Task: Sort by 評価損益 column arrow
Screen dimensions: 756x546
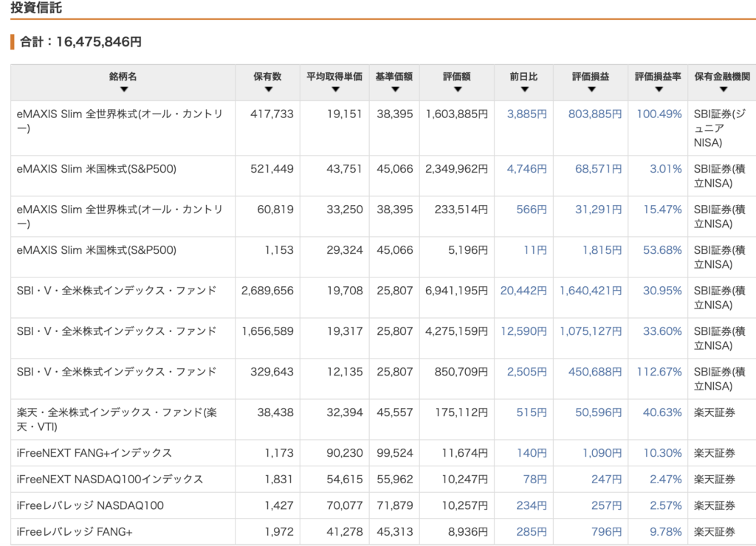Action: [x=591, y=89]
